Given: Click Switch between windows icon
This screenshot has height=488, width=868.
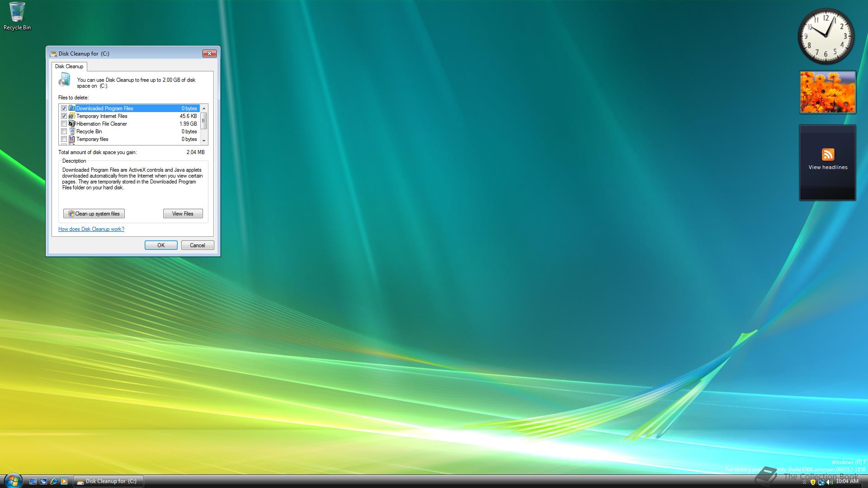Looking at the screenshot, I should [43, 482].
